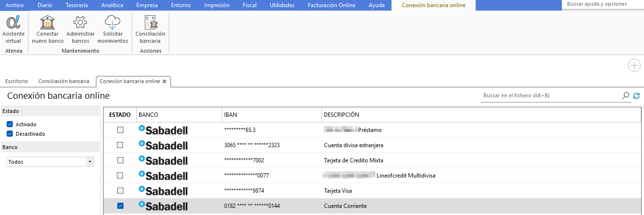644x215 pixels.
Task: Open the Facturación Online ribbon tab
Action: tap(331, 5)
